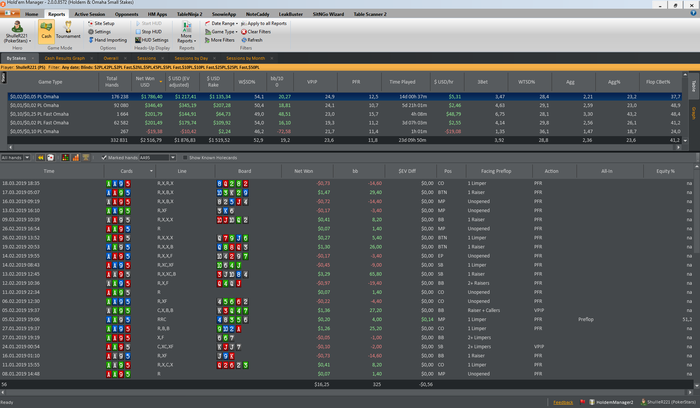Select Cash game mode
Image resolution: width=700 pixels, height=408 pixels.
coord(46,31)
